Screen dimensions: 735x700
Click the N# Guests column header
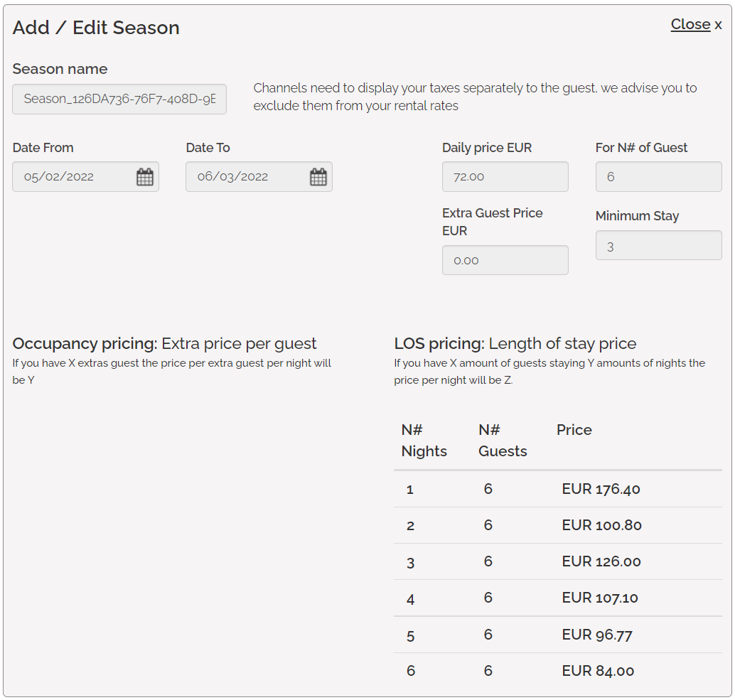pos(503,441)
